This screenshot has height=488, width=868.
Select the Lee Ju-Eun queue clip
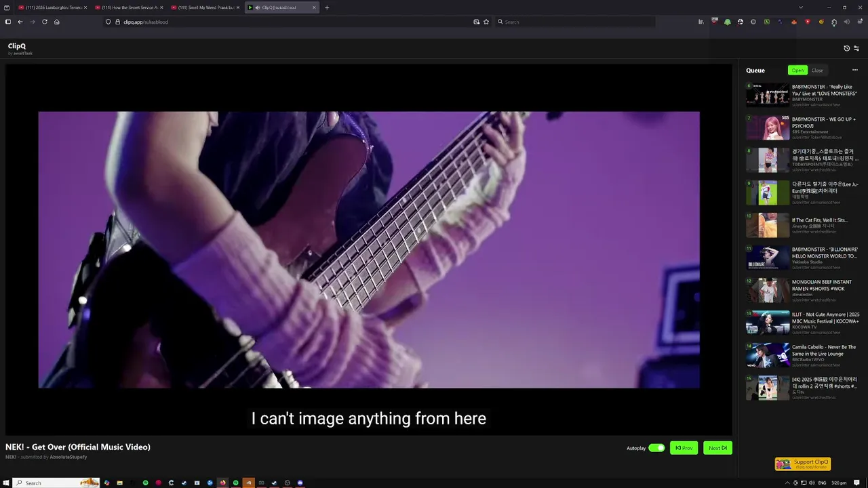(803, 192)
